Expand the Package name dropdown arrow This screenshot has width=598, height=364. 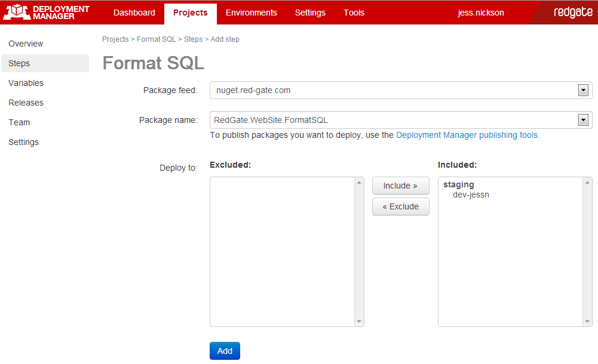click(583, 120)
